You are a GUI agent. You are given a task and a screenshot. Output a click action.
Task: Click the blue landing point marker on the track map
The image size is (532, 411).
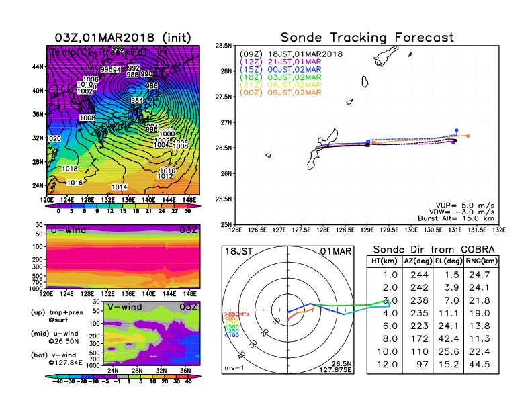tap(457, 130)
